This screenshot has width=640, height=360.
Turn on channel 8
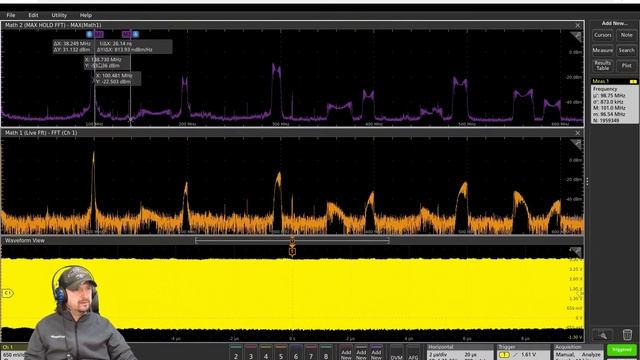(x=326, y=353)
